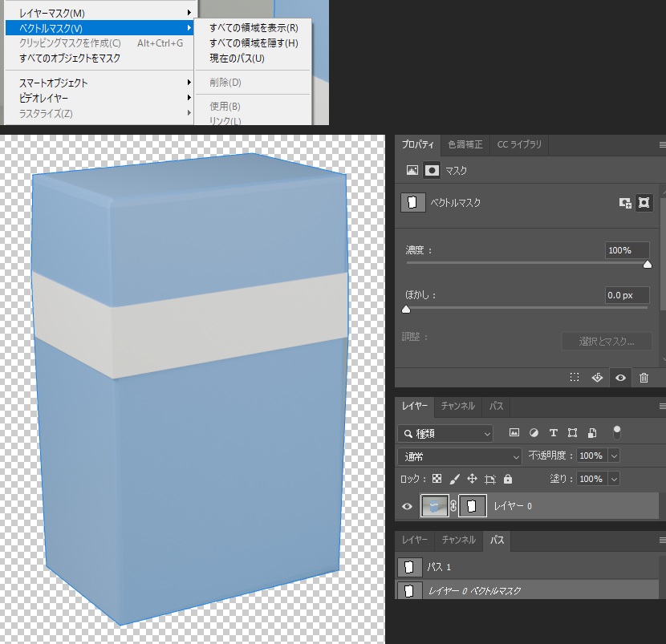Image resolution: width=666 pixels, height=644 pixels.
Task: Click すべてのオブジェクトをマスク menu item
Action: (99, 59)
